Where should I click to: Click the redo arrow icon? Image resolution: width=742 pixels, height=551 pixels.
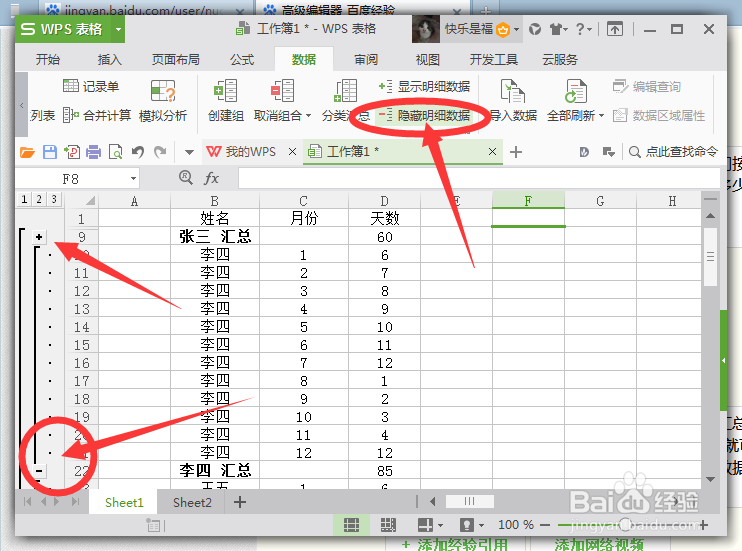pos(160,152)
